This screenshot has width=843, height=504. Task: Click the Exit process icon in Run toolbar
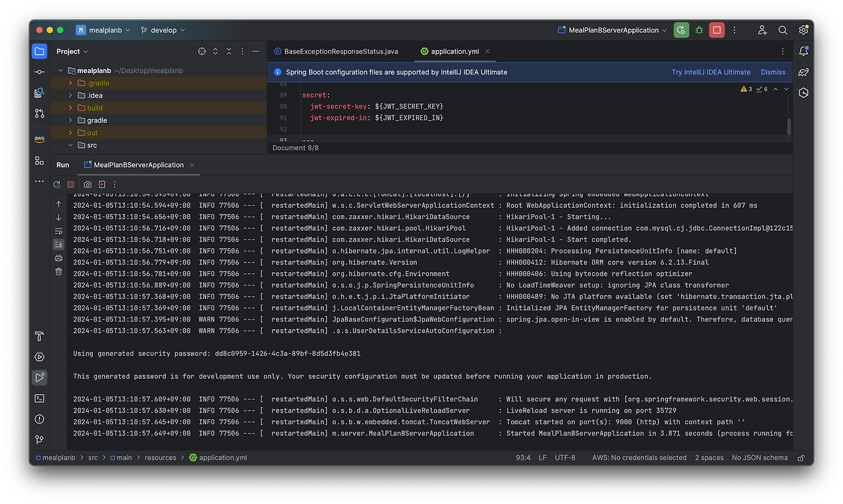tap(101, 185)
